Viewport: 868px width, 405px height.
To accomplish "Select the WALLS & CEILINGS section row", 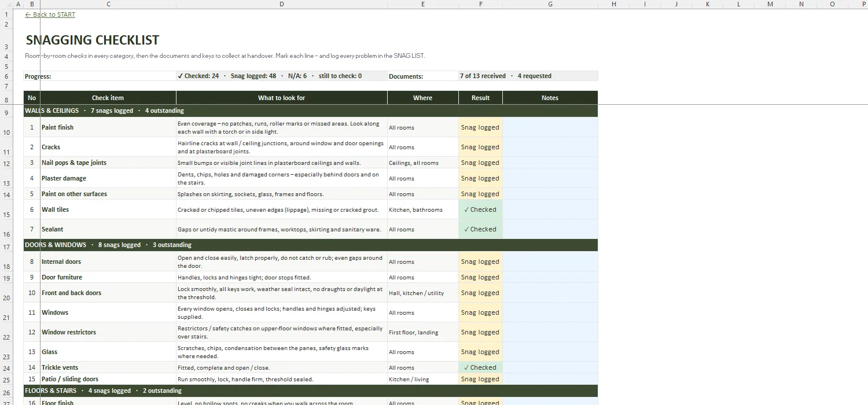I will (x=311, y=111).
